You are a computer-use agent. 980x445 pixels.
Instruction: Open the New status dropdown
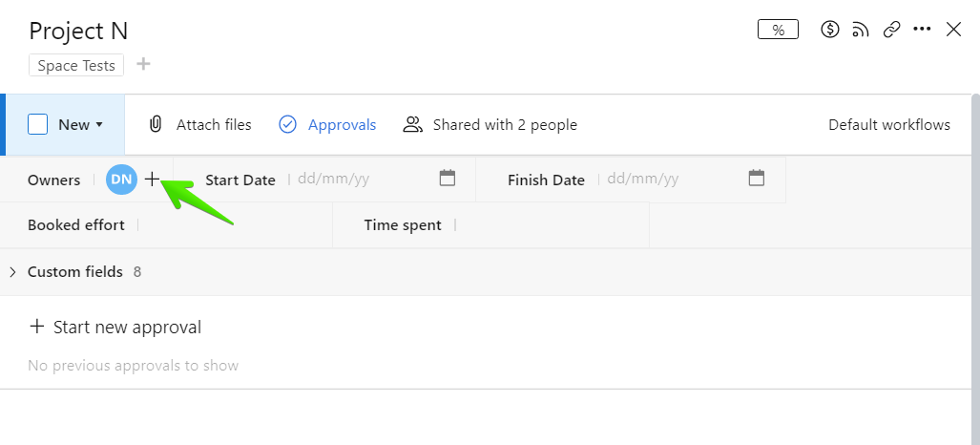81,124
